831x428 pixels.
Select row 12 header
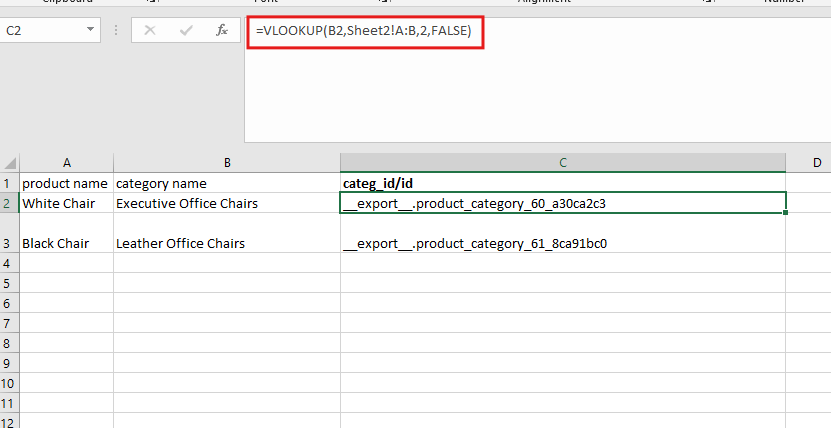click(9, 402)
